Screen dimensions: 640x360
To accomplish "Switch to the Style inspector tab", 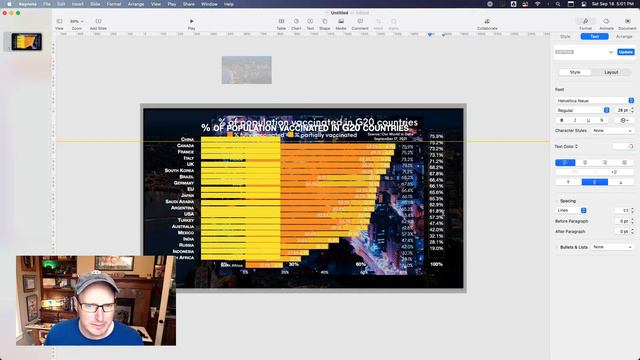I will [565, 37].
